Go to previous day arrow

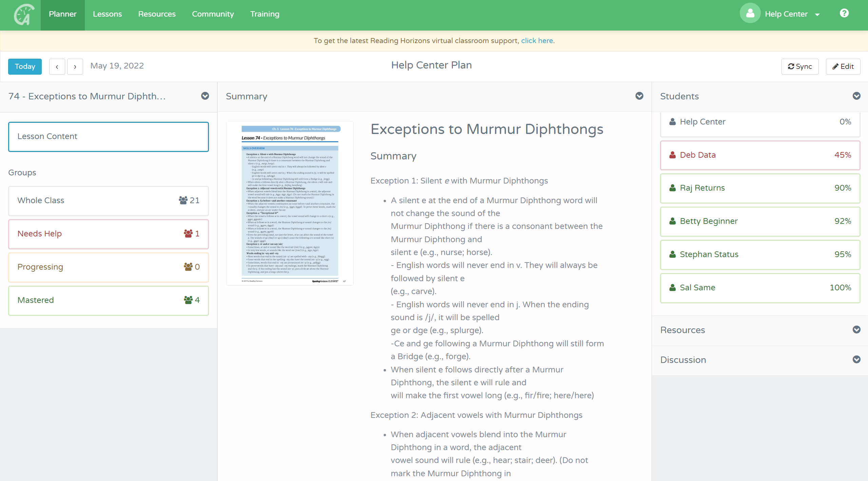click(57, 66)
